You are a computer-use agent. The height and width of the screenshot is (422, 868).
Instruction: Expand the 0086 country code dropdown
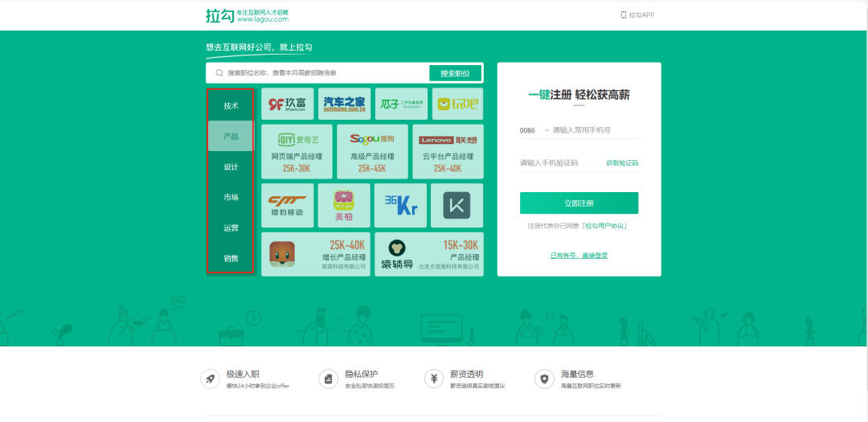[534, 130]
